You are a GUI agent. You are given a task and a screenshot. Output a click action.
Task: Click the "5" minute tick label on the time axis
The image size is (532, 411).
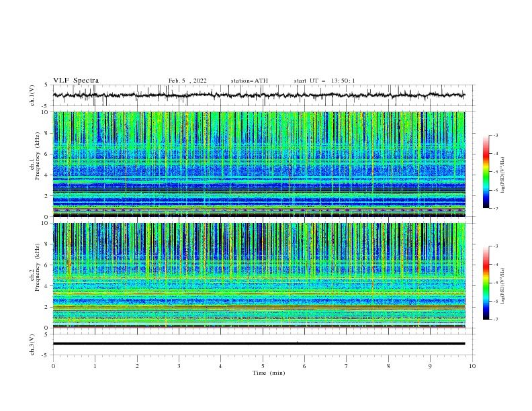[x=263, y=366]
